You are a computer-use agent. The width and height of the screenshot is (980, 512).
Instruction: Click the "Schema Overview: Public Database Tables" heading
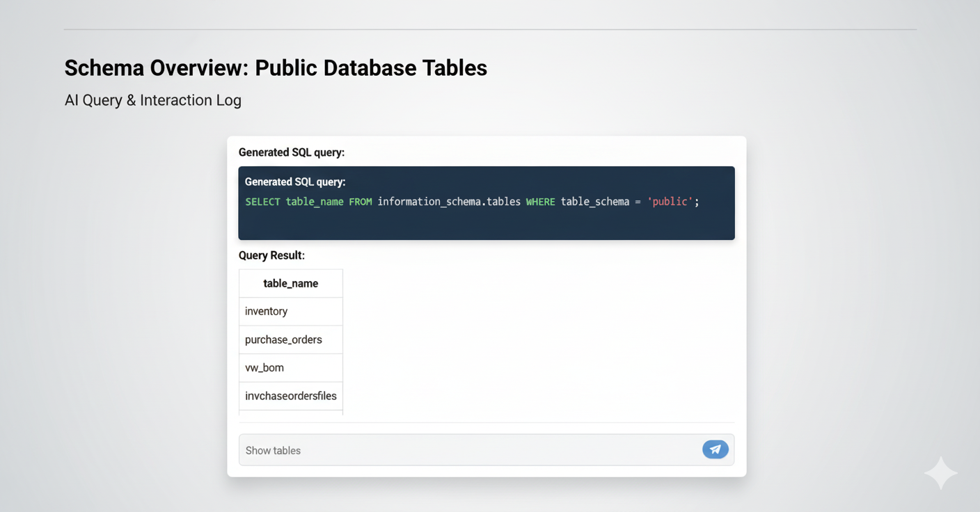pyautogui.click(x=276, y=67)
